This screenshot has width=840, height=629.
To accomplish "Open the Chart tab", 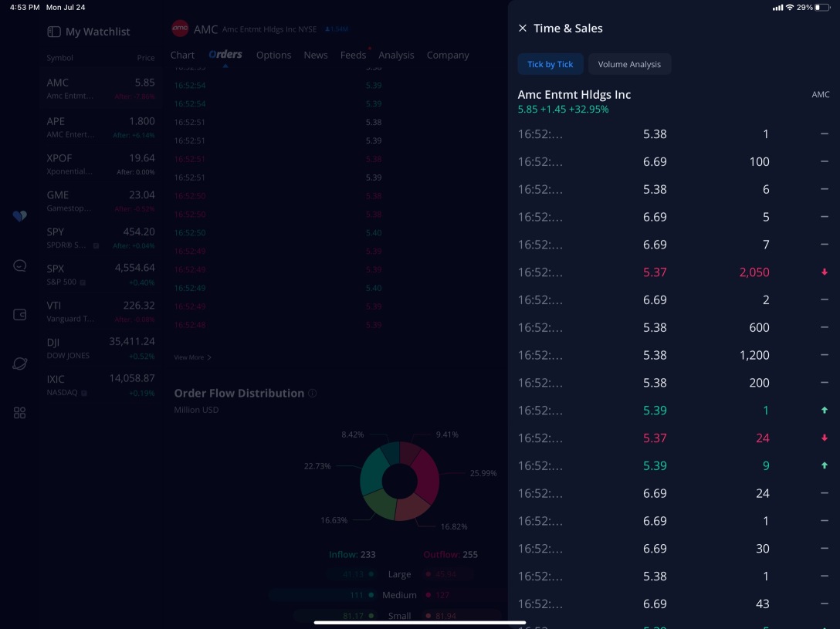I will click(x=182, y=56).
